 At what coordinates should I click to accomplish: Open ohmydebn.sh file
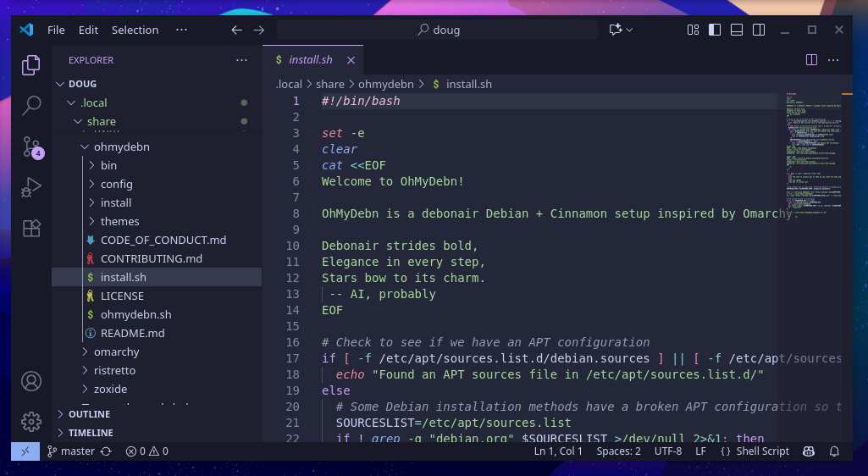(157, 314)
